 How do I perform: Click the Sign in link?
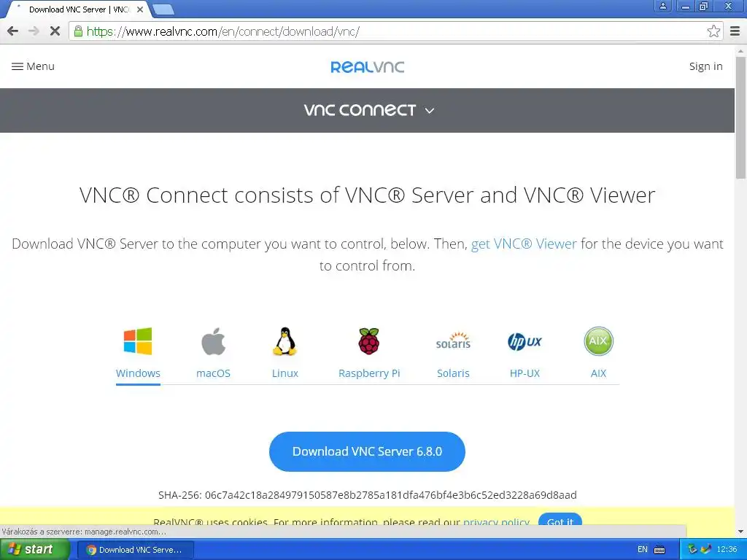pyautogui.click(x=705, y=66)
